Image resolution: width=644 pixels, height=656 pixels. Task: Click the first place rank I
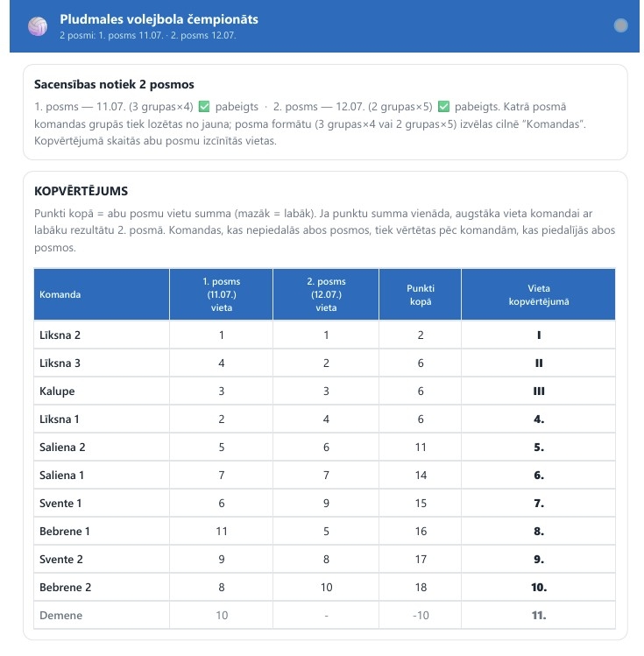pos(539,335)
